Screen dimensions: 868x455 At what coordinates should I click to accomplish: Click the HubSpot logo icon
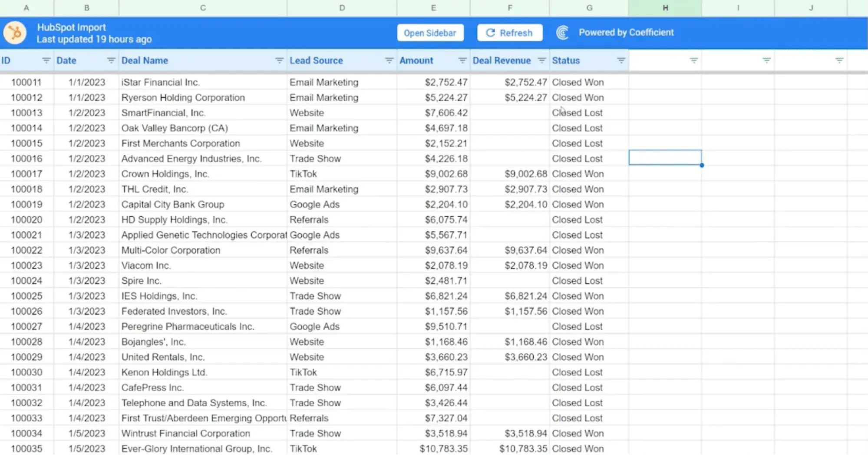pos(15,33)
